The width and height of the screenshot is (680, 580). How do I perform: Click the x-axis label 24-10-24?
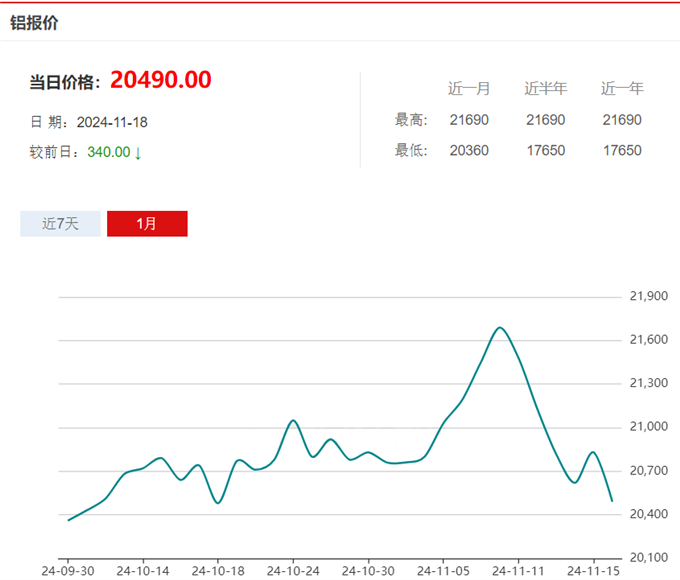point(293,571)
